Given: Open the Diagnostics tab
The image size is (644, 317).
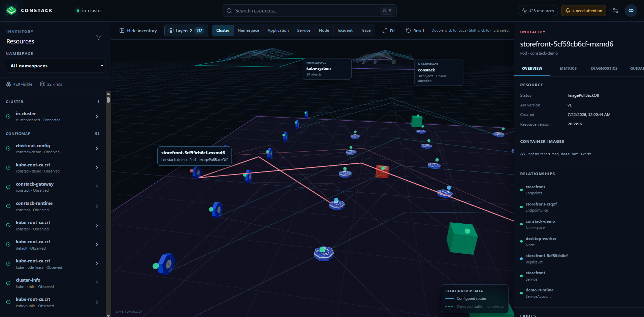Looking at the screenshot, I should click(x=604, y=68).
